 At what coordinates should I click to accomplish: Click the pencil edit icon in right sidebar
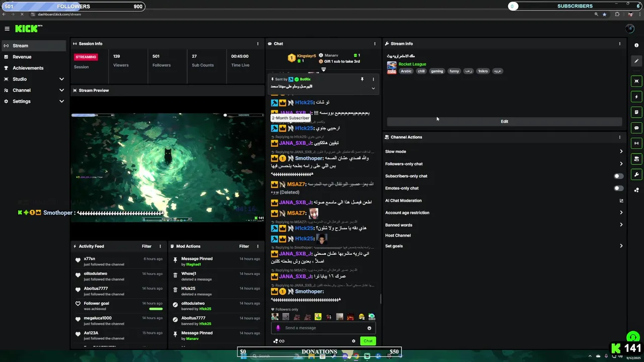[636, 61]
